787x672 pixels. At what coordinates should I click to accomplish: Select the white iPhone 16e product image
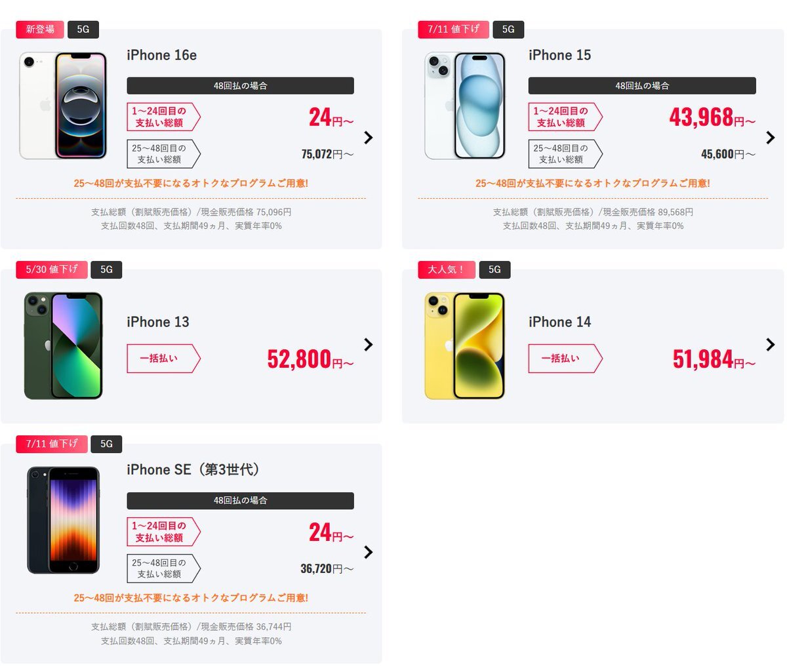pyautogui.click(x=63, y=106)
